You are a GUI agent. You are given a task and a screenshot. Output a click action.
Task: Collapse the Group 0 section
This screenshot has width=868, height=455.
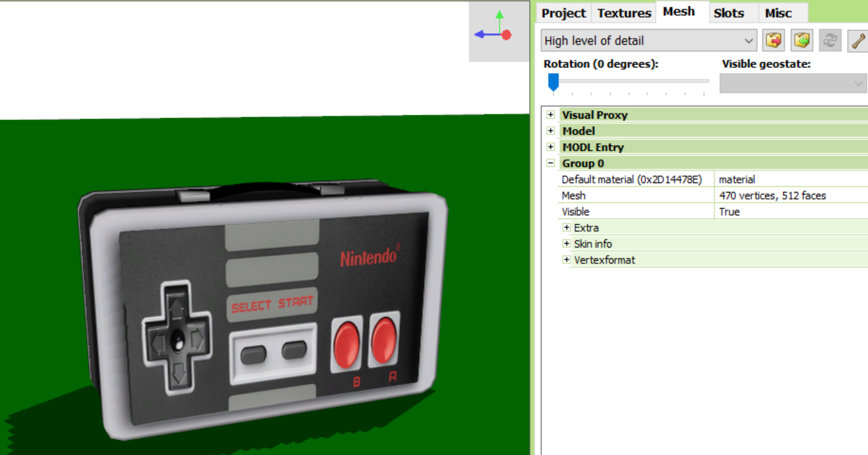551,163
